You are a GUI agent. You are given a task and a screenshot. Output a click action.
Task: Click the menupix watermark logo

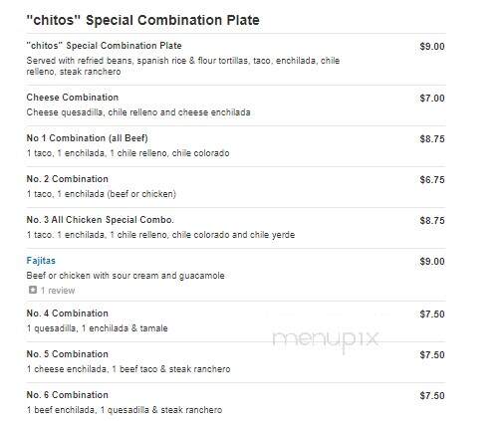click(x=326, y=339)
